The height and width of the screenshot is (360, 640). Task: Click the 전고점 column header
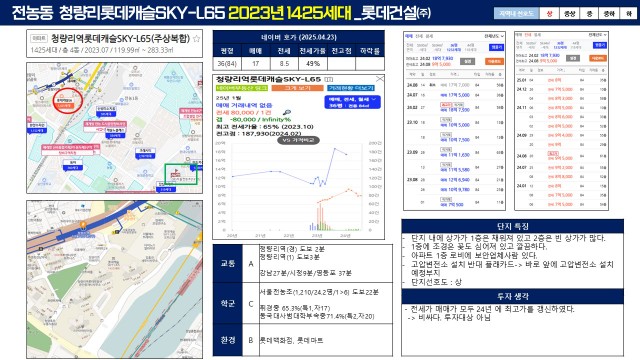click(x=341, y=51)
